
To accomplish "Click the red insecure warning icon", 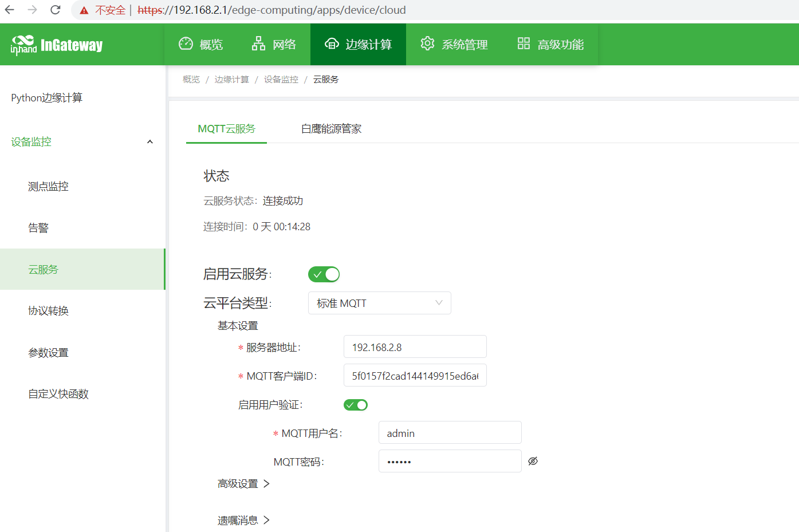I will [84, 10].
